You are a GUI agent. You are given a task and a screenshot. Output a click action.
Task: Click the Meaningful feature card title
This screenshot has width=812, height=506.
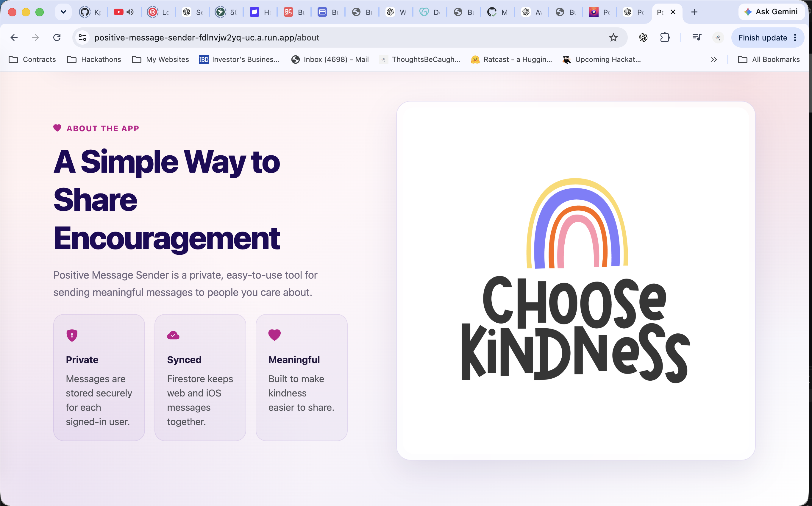294,360
